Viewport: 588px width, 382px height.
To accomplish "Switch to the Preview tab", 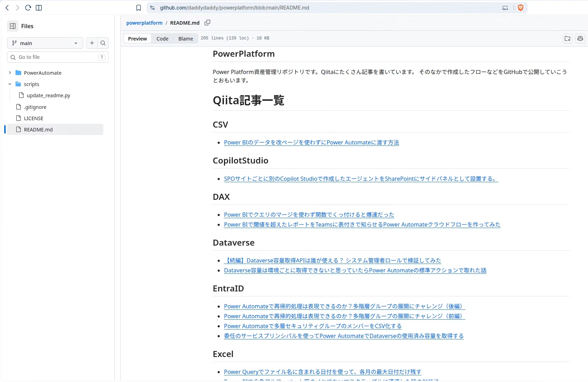I will click(x=138, y=39).
